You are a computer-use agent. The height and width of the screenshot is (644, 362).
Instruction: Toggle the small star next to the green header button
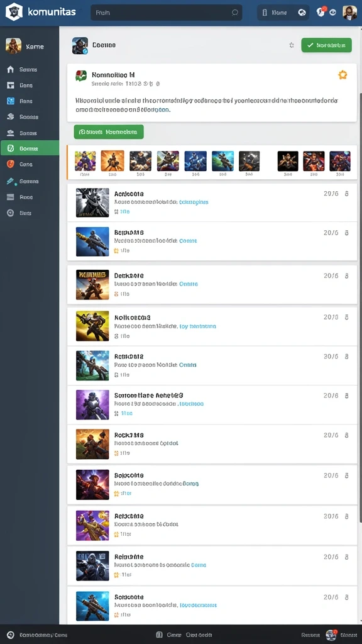[x=292, y=45]
